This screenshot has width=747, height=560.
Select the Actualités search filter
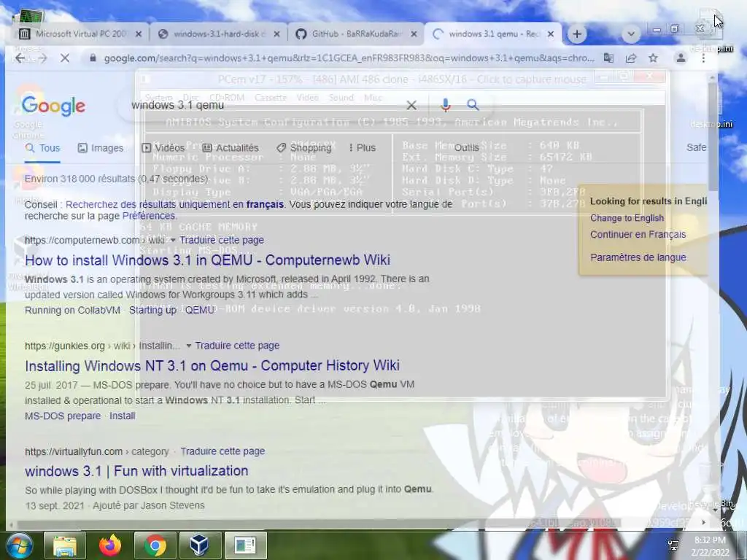(x=231, y=148)
